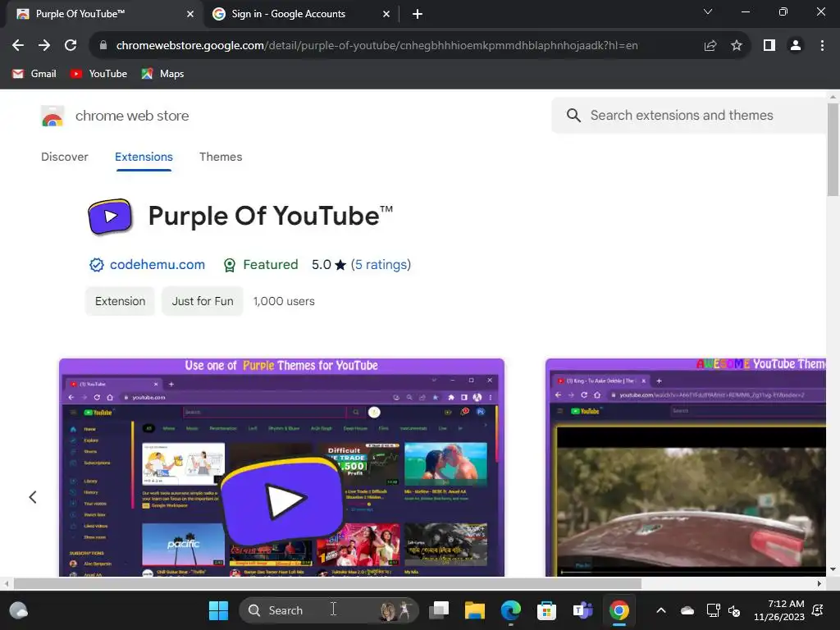This screenshot has height=630, width=840.
Task: Open the weather widget on the taskbar
Action: pyautogui.click(x=19, y=610)
